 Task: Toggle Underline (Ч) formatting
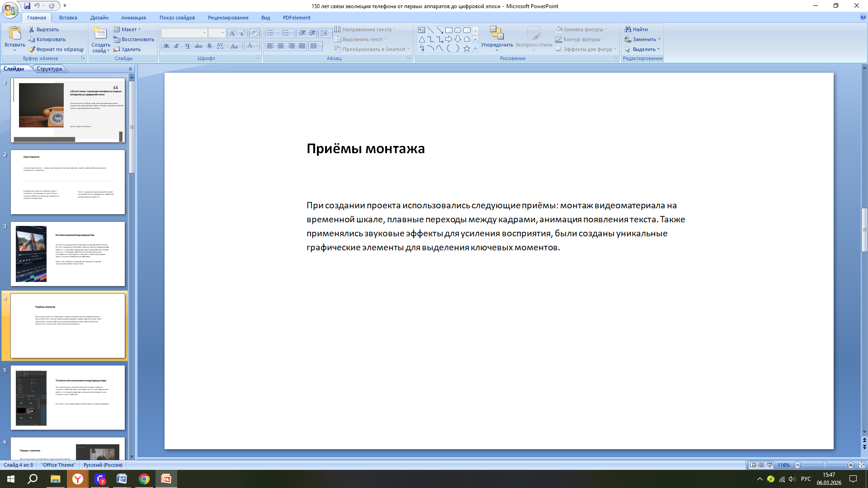click(187, 46)
